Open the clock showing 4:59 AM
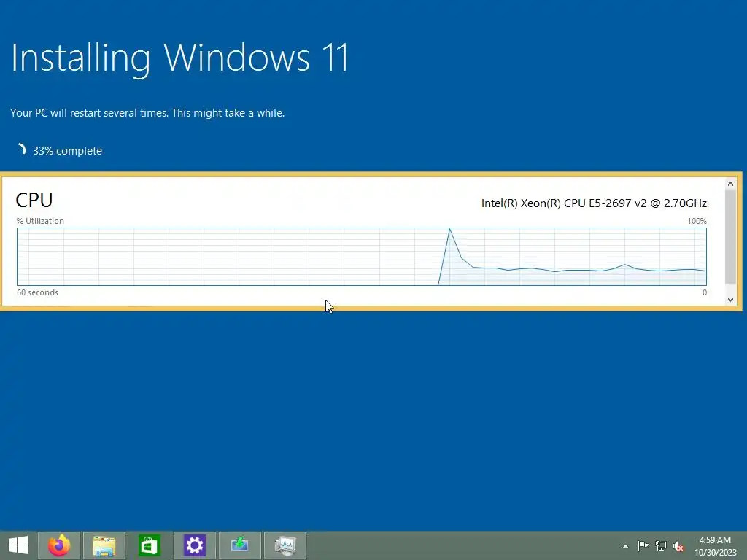 715,540
